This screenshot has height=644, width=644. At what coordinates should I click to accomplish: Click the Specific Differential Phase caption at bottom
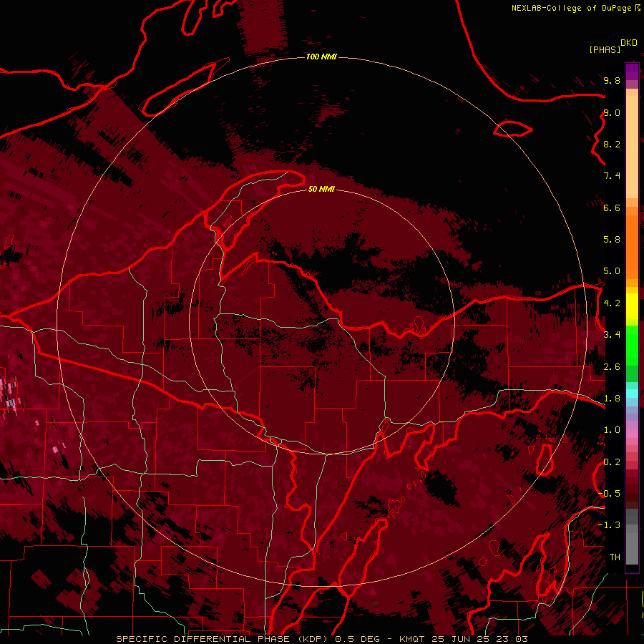click(321, 639)
